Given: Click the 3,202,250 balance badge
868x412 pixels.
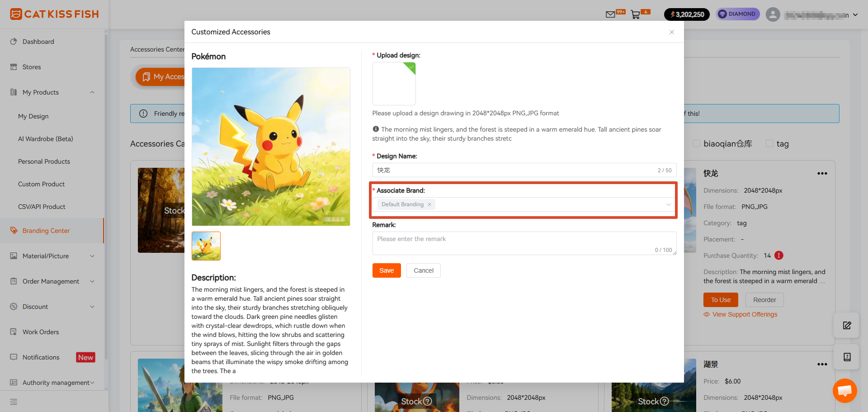Looking at the screenshot, I should [x=687, y=14].
